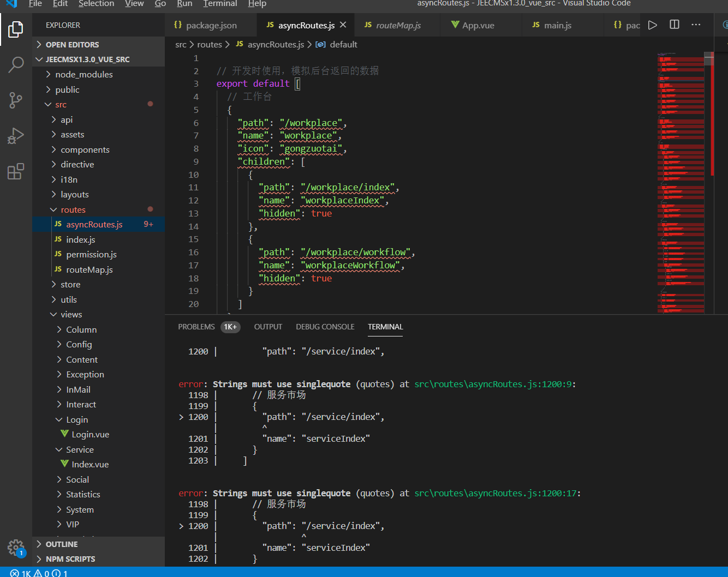Switch to the PROBLEMS panel tab
This screenshot has width=728, height=577.
tap(196, 327)
